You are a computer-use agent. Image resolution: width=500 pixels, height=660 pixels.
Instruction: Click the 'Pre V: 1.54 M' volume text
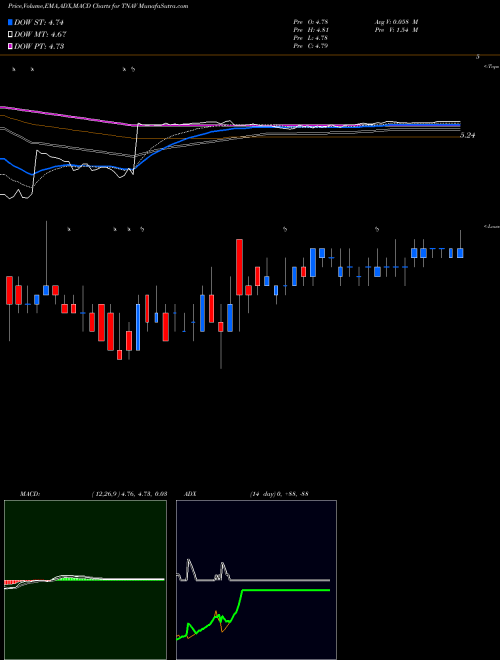pyautogui.click(x=398, y=30)
